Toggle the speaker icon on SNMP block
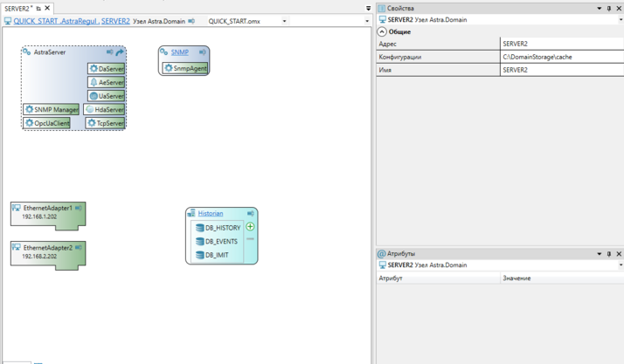The width and height of the screenshot is (624, 364). (202, 52)
